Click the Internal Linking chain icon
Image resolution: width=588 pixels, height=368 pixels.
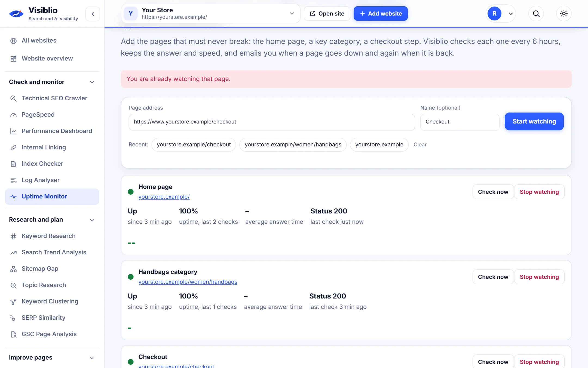tap(13, 147)
